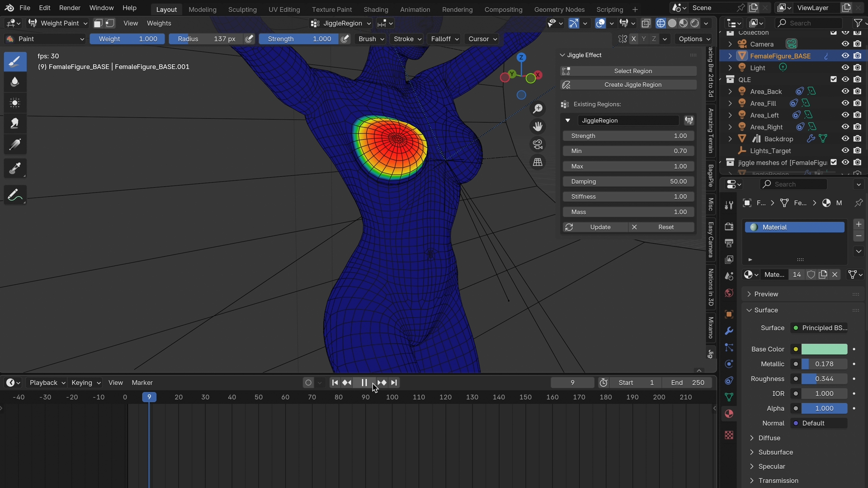Select the Smear brush tool
The width and height of the screenshot is (868, 488).
click(x=15, y=124)
